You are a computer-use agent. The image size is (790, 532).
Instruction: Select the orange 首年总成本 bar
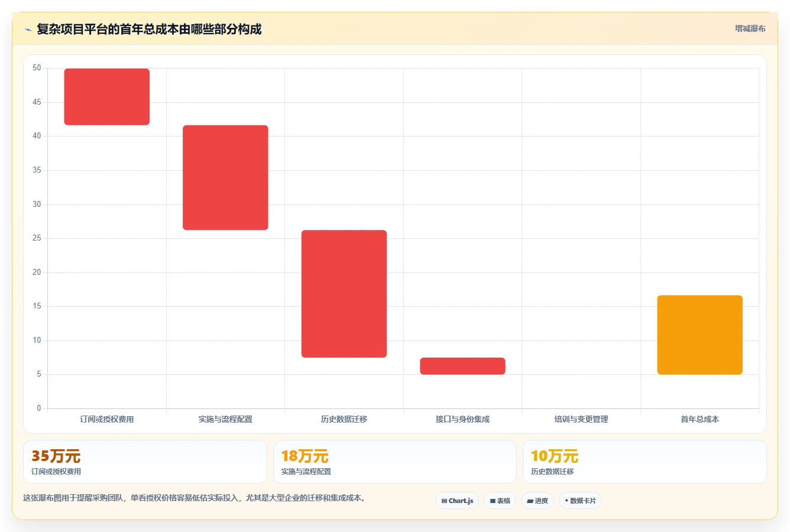pyautogui.click(x=700, y=335)
